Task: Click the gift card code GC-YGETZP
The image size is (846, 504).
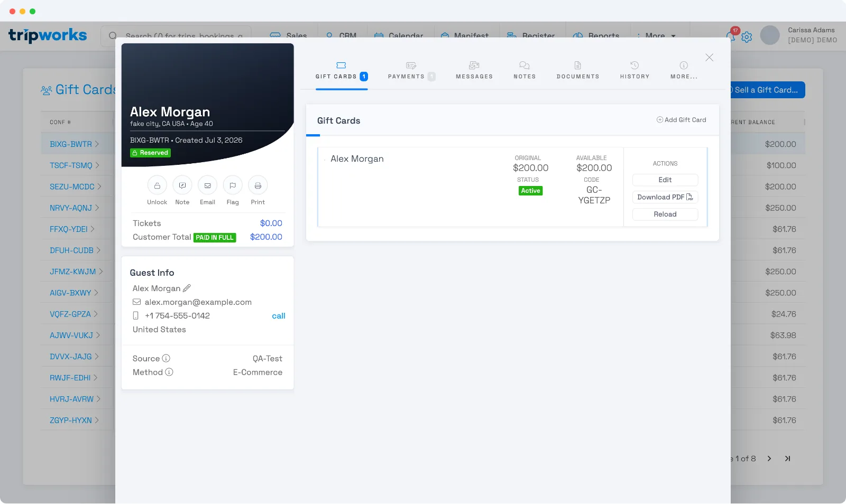Action: pyautogui.click(x=594, y=195)
